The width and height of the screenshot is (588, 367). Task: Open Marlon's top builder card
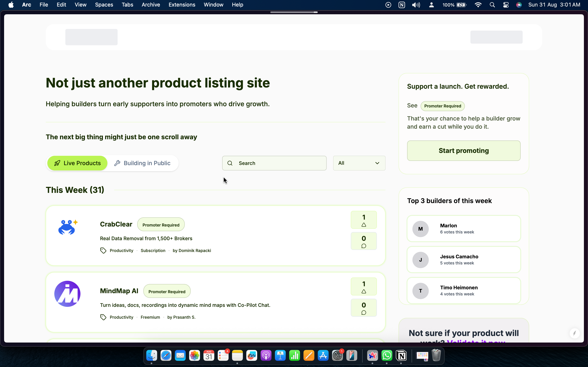coord(464,229)
